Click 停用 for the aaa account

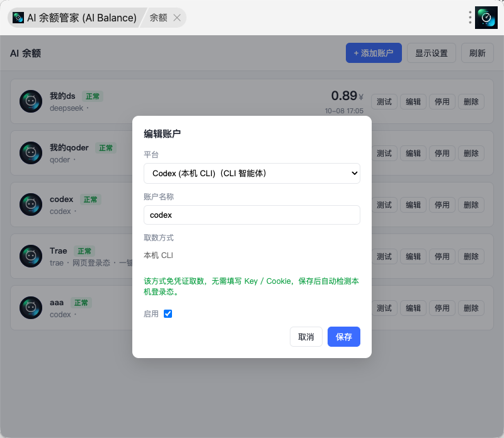point(442,308)
